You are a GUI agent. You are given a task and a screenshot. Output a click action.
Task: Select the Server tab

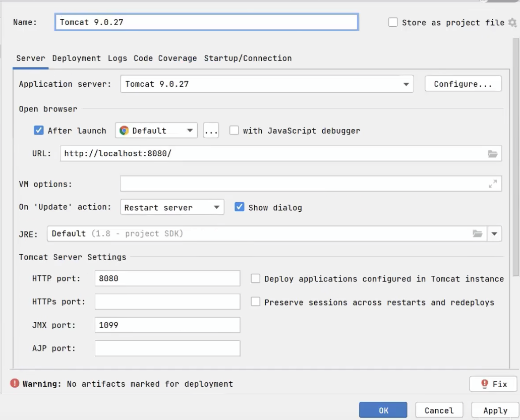tap(30, 58)
